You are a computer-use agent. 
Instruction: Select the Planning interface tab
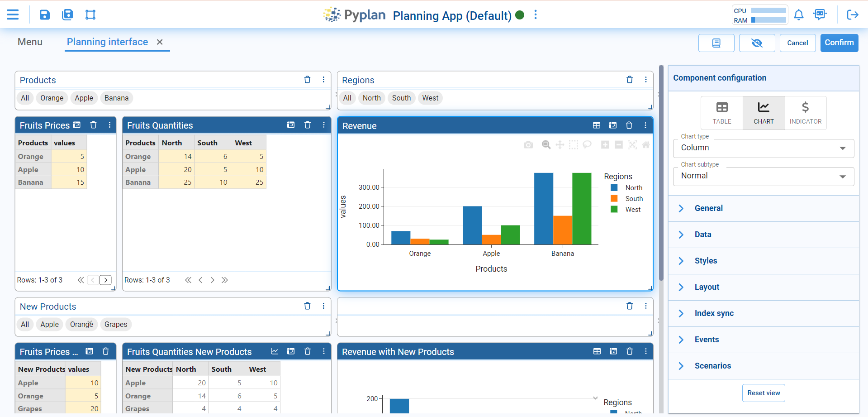coord(107,42)
